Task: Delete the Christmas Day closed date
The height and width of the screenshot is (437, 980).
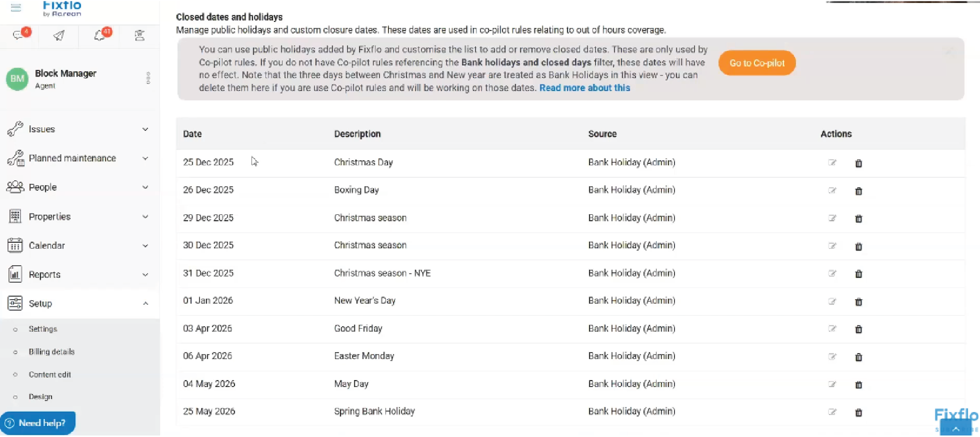Action: point(858,163)
